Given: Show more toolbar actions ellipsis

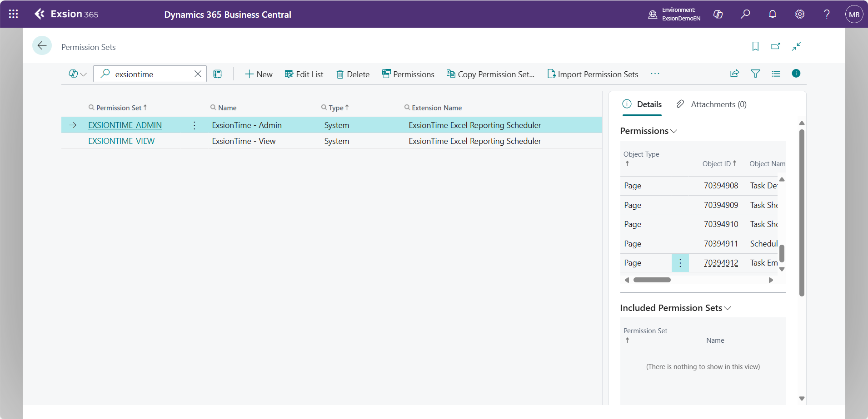Looking at the screenshot, I should click(655, 74).
